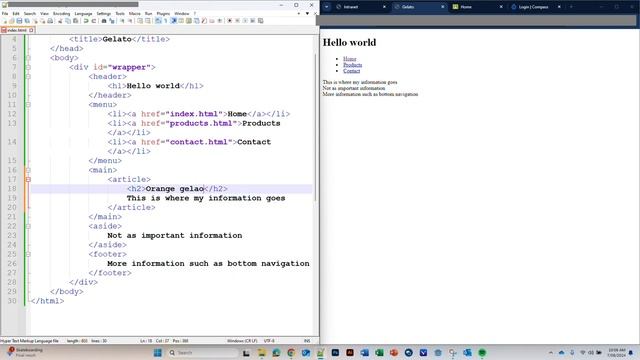Save the current file with toolbar icon

[19, 21]
